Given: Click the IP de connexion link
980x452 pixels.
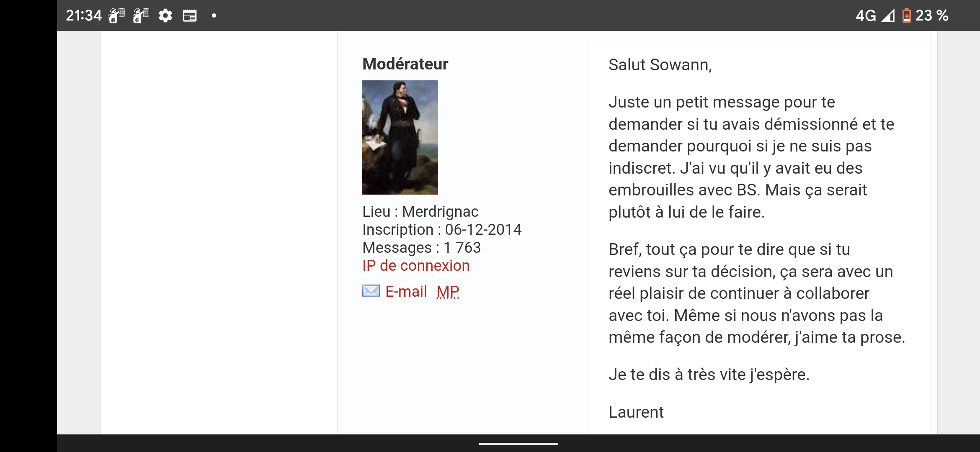Looking at the screenshot, I should (x=415, y=266).
